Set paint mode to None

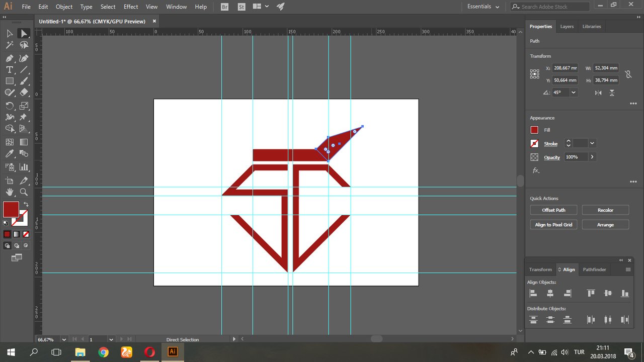tap(26, 234)
